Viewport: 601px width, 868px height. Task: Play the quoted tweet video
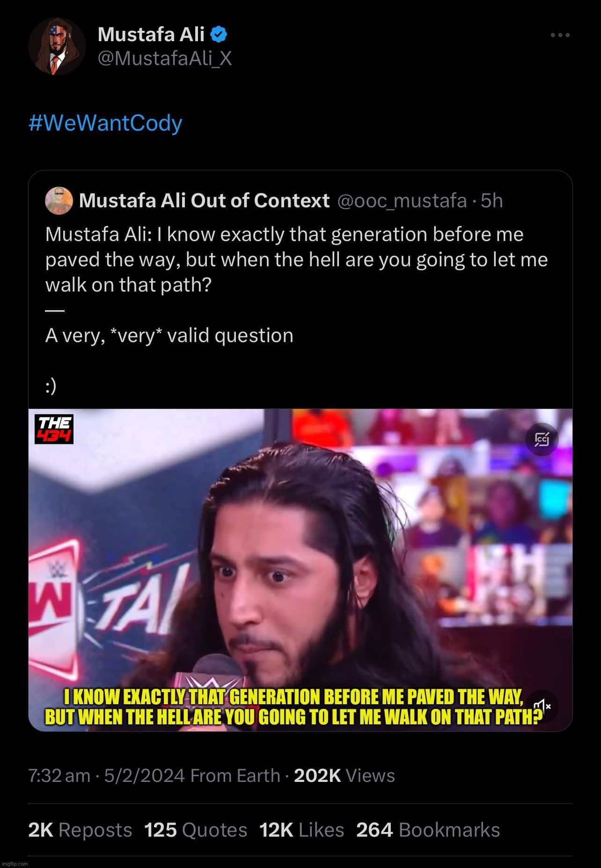(x=300, y=569)
